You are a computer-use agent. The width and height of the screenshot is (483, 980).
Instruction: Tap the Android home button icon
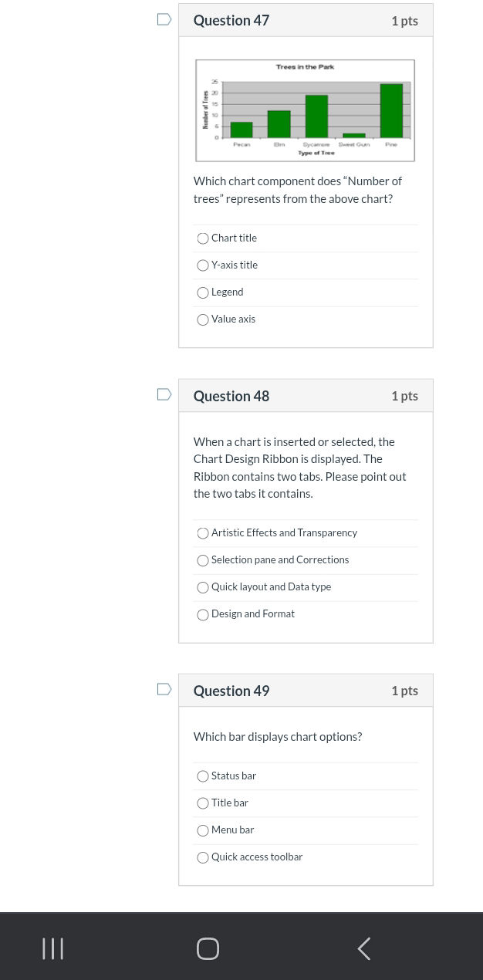[x=208, y=948]
